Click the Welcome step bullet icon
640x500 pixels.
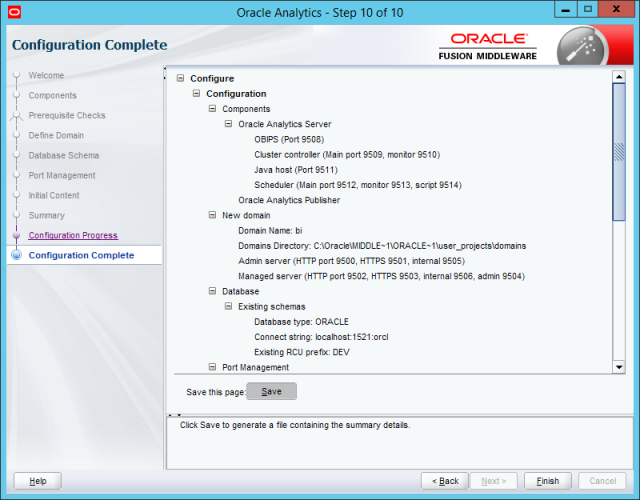pos(16,75)
